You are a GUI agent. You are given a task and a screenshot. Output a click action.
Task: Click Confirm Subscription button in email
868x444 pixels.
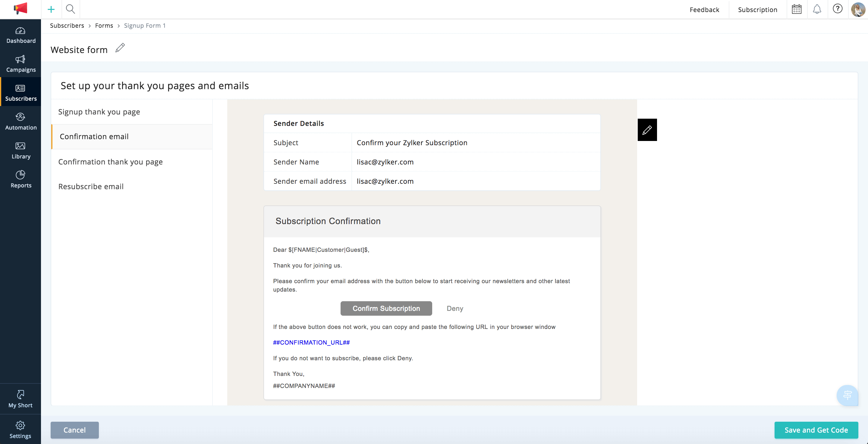(386, 308)
